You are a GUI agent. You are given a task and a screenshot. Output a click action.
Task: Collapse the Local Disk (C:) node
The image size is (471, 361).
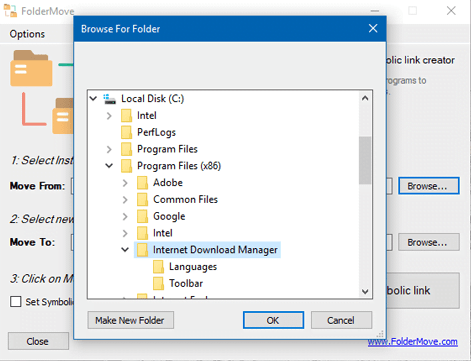click(x=93, y=99)
